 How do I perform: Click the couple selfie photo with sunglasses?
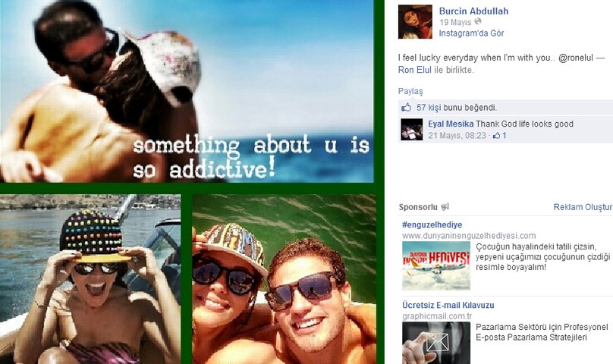click(x=284, y=279)
